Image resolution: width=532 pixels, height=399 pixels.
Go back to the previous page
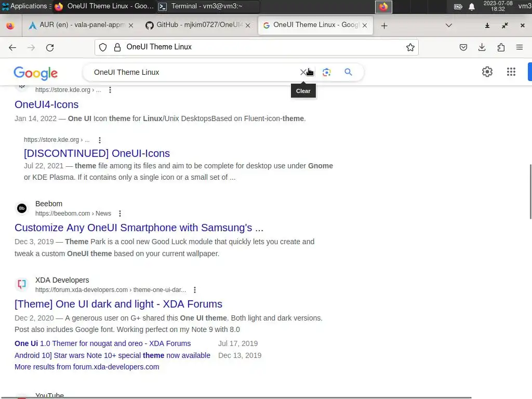(12, 47)
